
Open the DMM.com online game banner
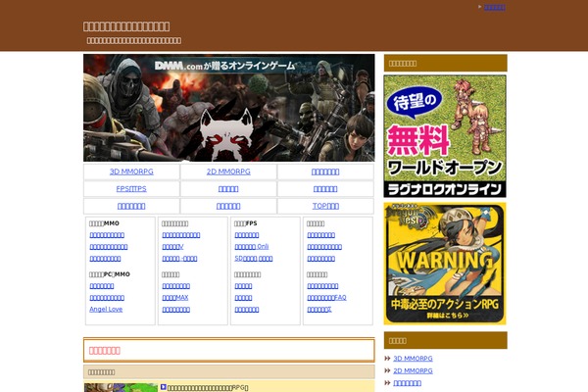[228, 108]
